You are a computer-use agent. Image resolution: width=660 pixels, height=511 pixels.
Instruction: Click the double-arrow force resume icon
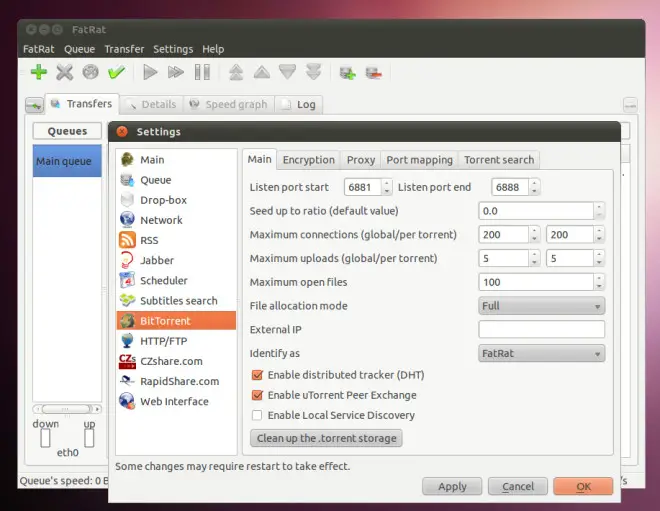176,72
